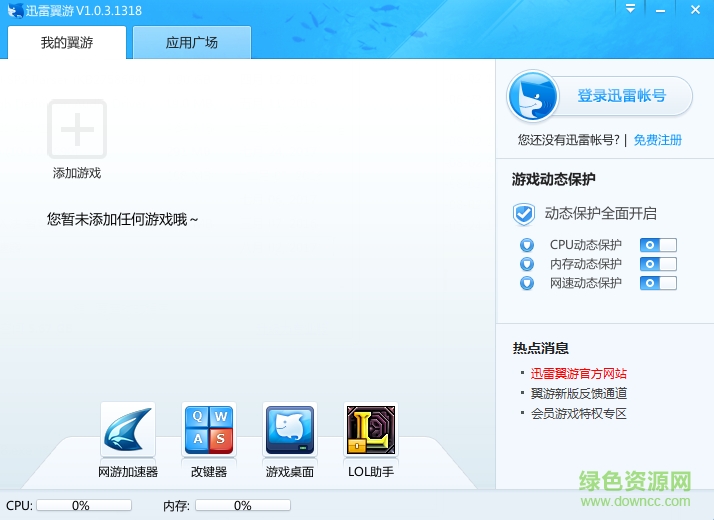714x520 pixels.
Task: Click the 添加游戏 label
Action: [77, 173]
